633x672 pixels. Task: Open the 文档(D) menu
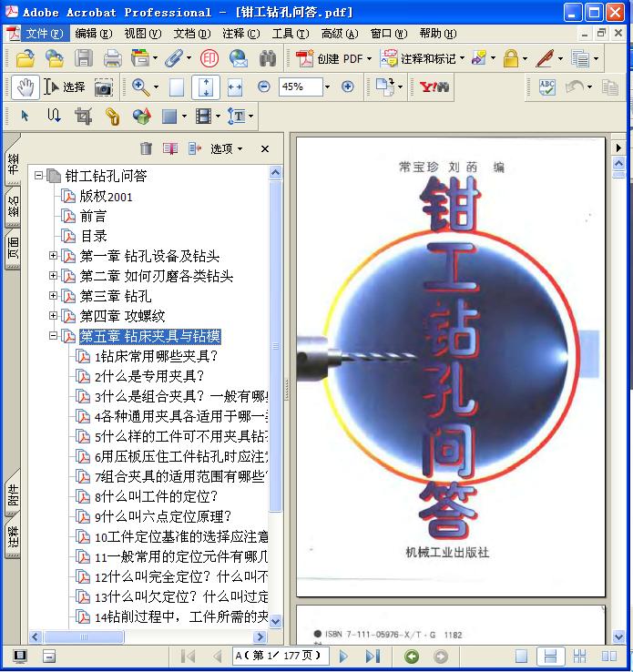pyautogui.click(x=192, y=34)
